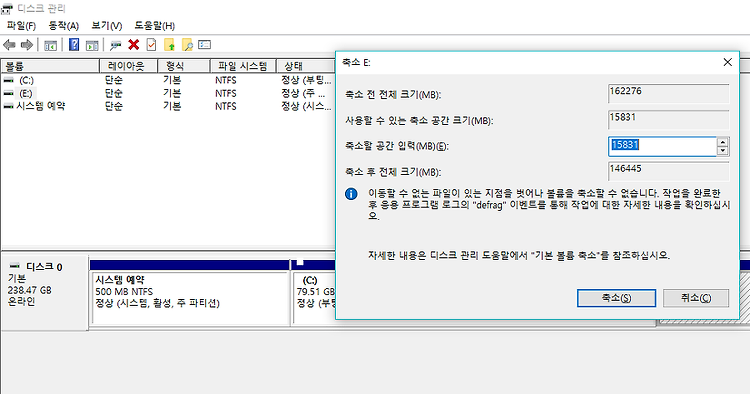Viewport: 750px width, 394px height.
Task: Open the 도움말(H) menu
Action: click(x=154, y=26)
